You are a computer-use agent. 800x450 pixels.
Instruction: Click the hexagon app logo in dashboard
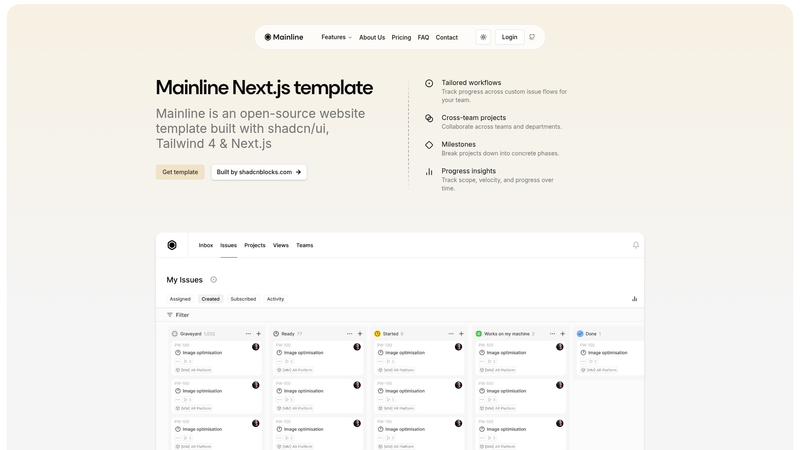tap(172, 245)
